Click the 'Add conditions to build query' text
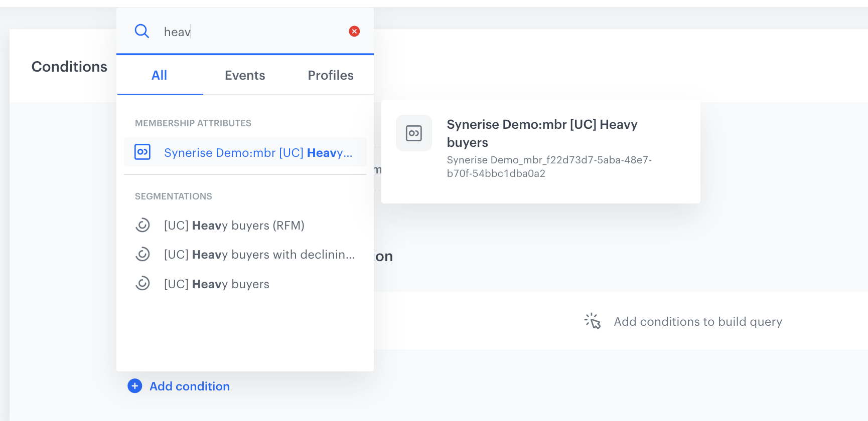This screenshot has height=421, width=868. point(697,322)
